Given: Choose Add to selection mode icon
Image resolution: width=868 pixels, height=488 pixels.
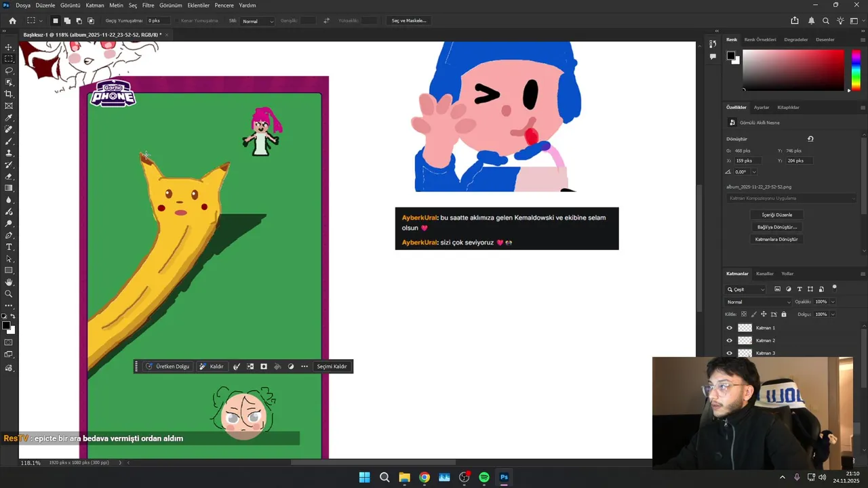Looking at the screenshot, I should click(67, 21).
